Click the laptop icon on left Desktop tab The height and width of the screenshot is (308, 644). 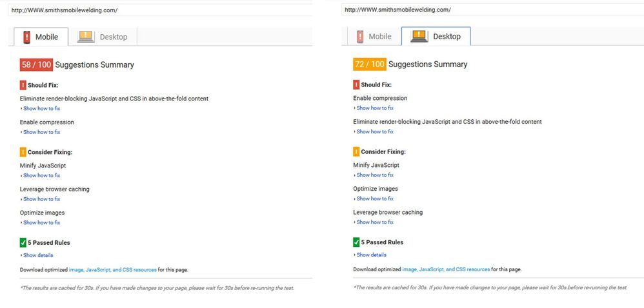[x=86, y=37]
